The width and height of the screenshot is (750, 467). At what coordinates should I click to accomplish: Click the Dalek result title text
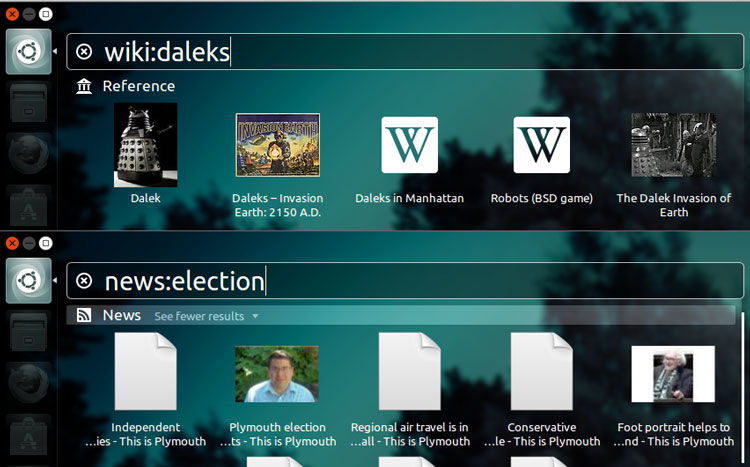(145, 198)
